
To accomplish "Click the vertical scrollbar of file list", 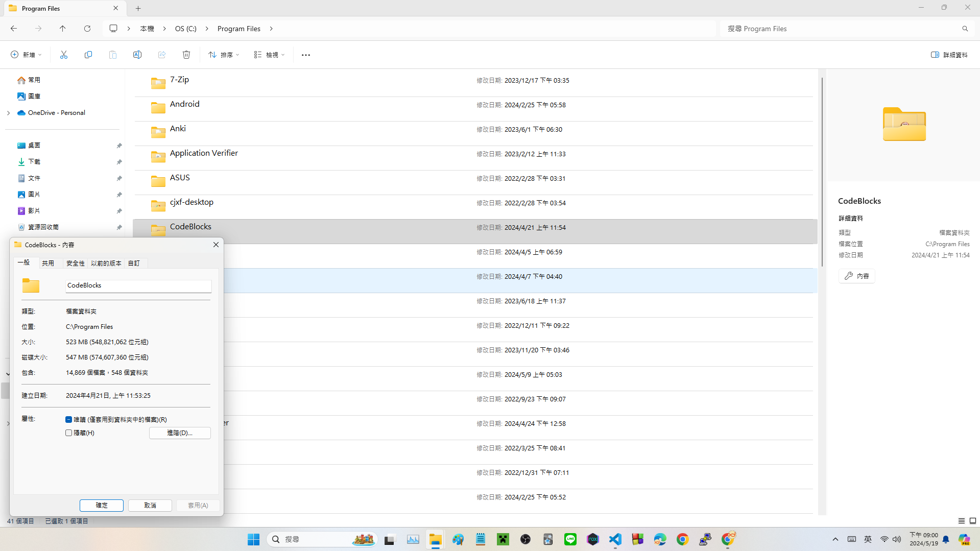I will (x=822, y=174).
